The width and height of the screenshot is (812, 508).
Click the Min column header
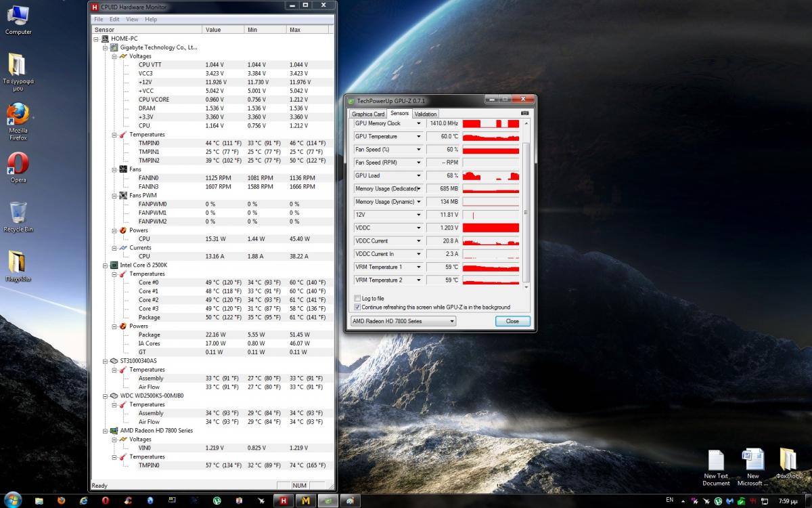[265, 30]
